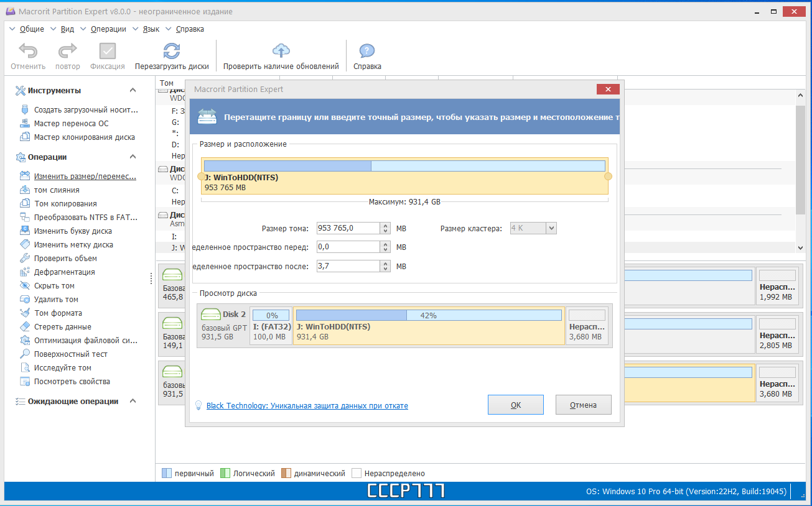Close the Macrorit Partition Expert dialog
The image size is (812, 506).
pos(608,90)
